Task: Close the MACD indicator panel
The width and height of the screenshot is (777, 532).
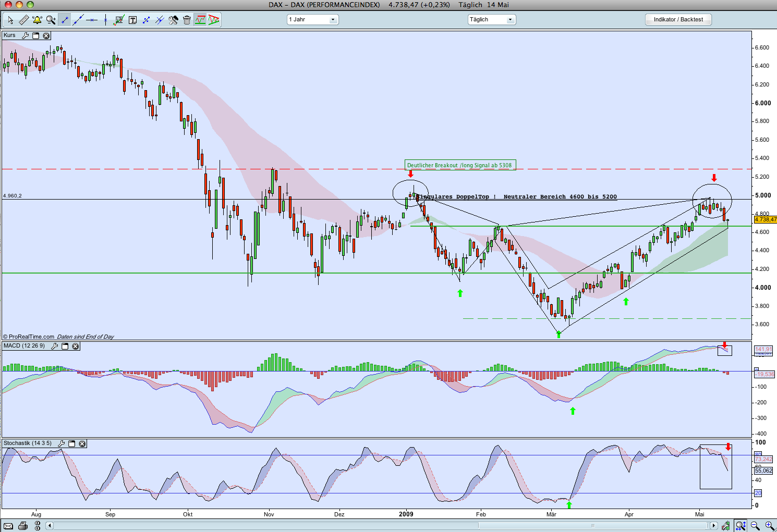Action: pyautogui.click(x=76, y=346)
